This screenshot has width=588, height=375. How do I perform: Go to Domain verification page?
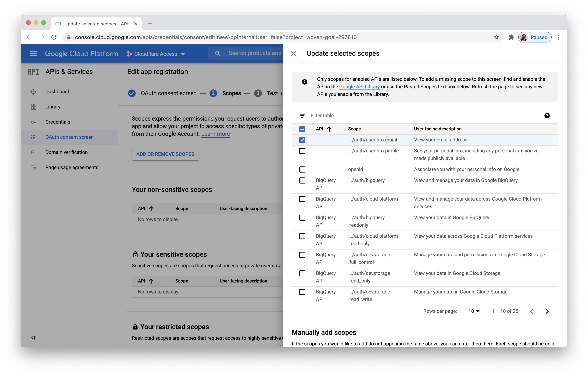click(66, 152)
